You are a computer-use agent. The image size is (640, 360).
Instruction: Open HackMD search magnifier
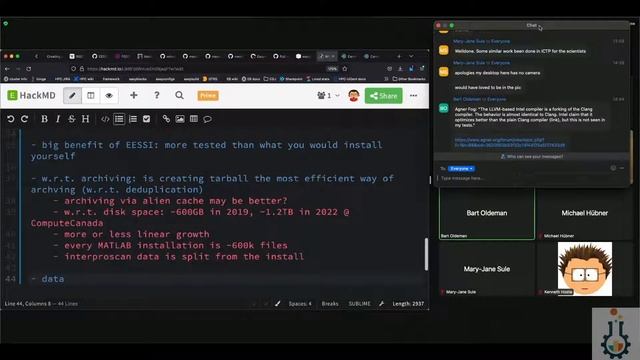coord(179,96)
